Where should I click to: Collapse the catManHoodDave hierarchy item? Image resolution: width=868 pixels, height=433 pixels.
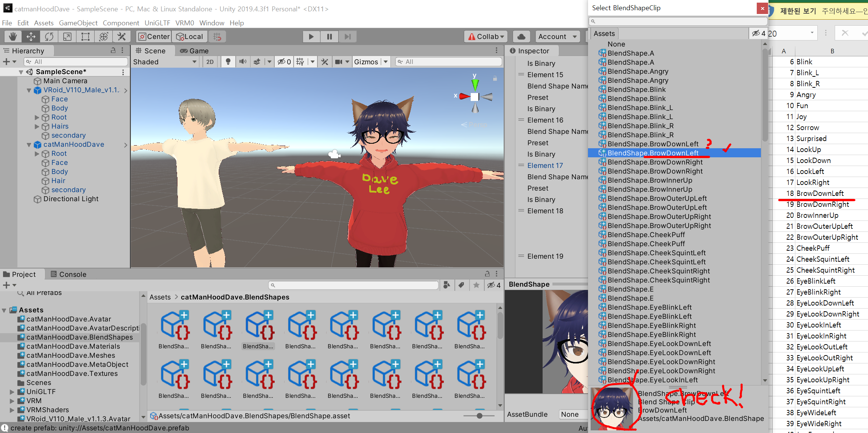[29, 144]
